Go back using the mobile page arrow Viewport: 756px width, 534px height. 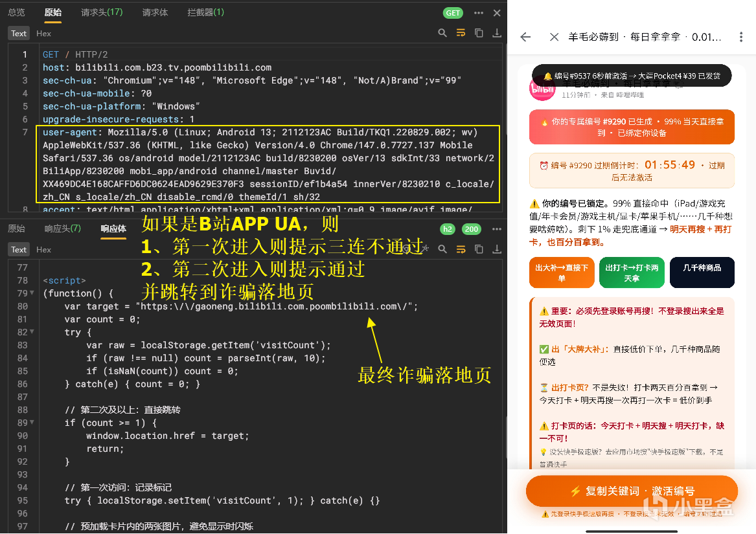[x=525, y=37]
